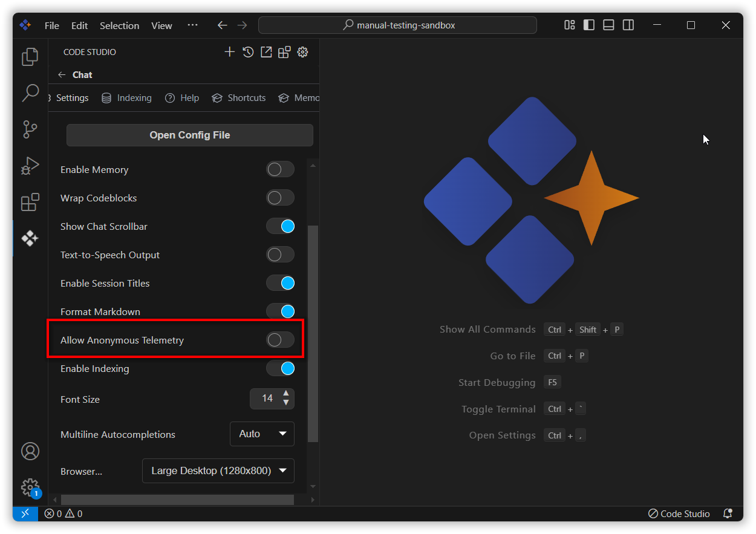Click the app logo in the title bar
756x534 pixels.
tap(25, 25)
